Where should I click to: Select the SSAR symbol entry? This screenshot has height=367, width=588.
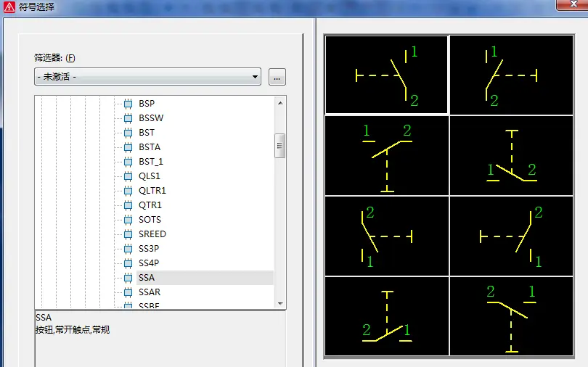point(150,292)
